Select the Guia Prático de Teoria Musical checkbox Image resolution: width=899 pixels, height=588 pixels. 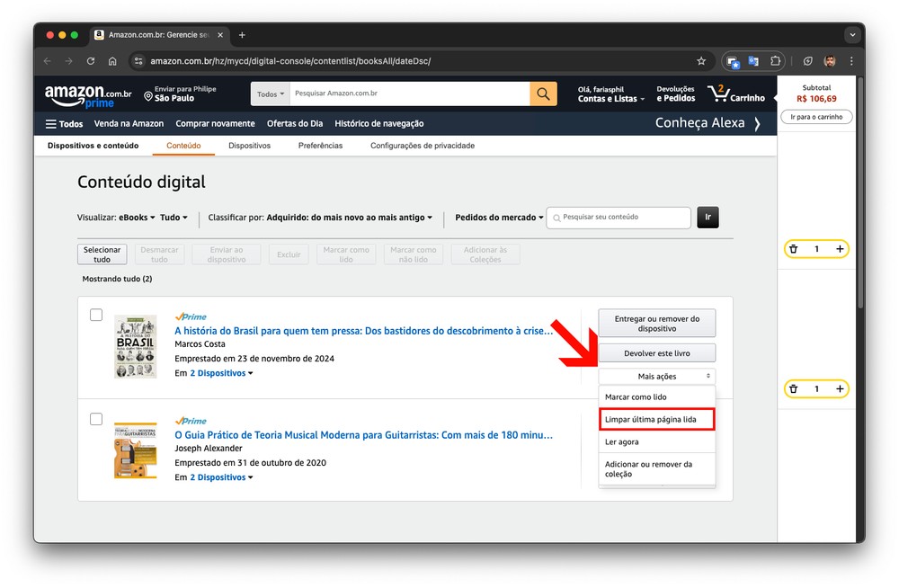[x=96, y=420]
